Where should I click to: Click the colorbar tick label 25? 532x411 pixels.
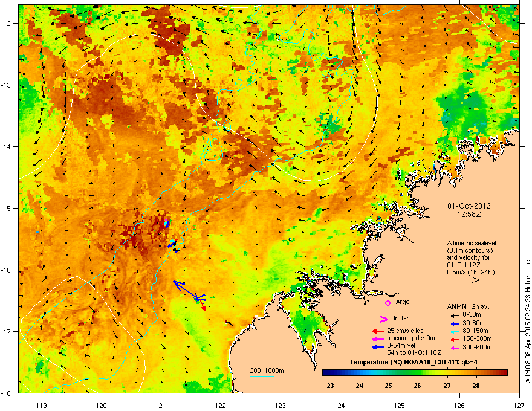pyautogui.click(x=389, y=386)
